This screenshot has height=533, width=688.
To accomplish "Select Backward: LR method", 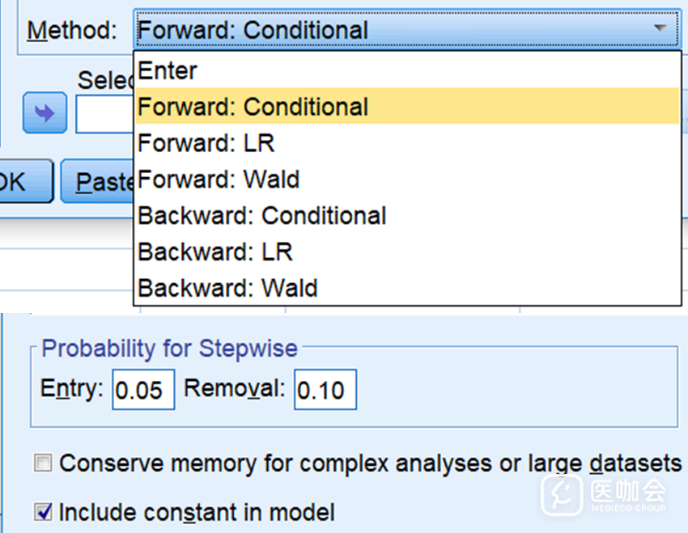I will click(x=215, y=252).
